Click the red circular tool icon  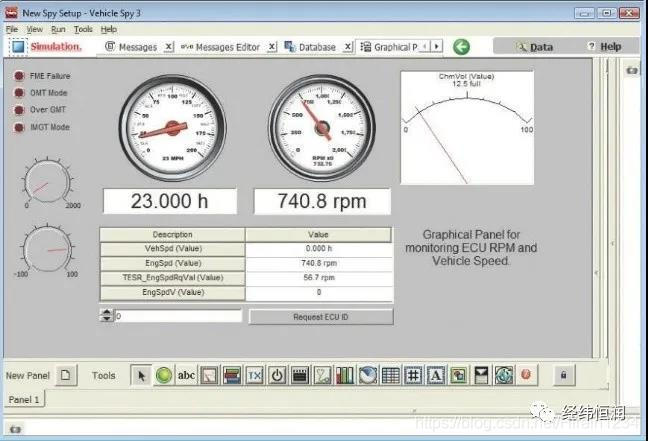(x=526, y=375)
